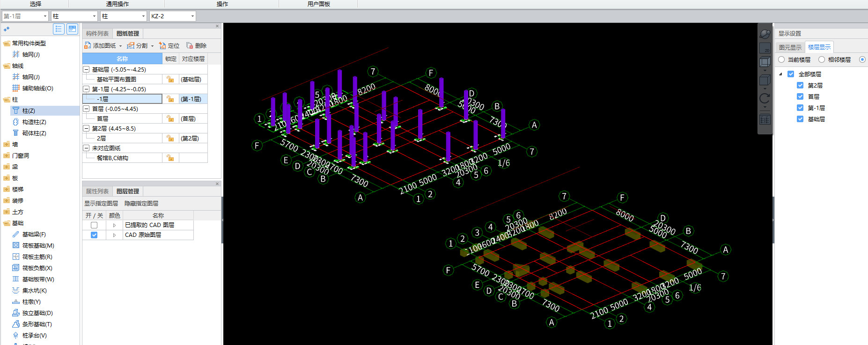
Task: Select the -1层 drawing row
Action: (x=122, y=99)
